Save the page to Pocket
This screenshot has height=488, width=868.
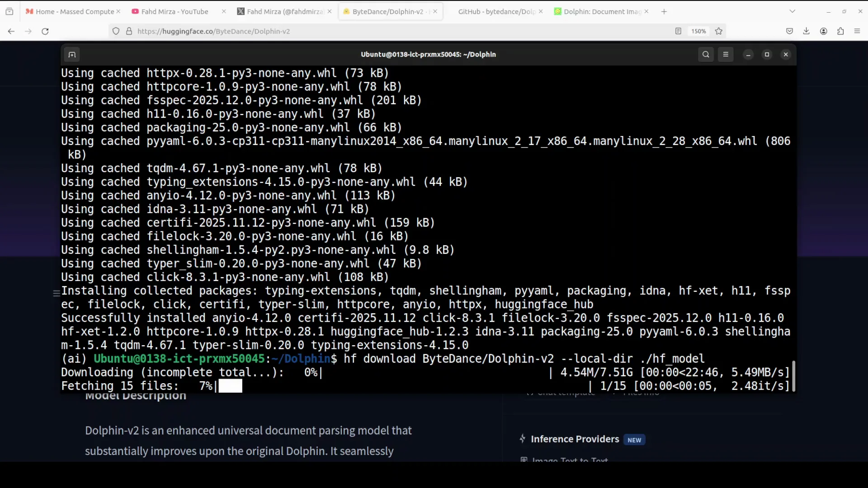pyautogui.click(x=789, y=31)
